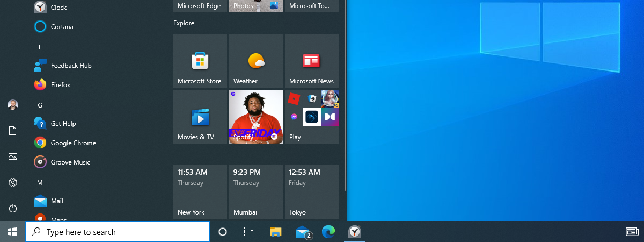Click the Explore group heading
The height and width of the screenshot is (242, 644).
click(x=184, y=23)
